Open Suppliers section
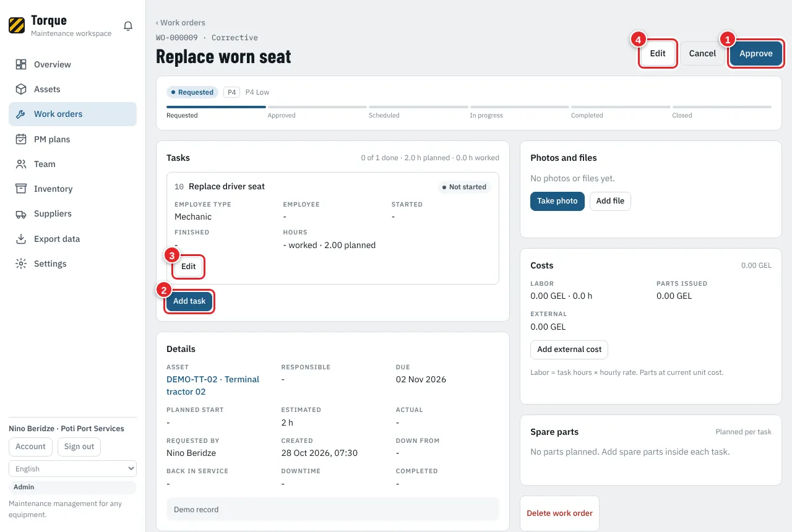The height and width of the screenshot is (532, 792). tap(72, 213)
